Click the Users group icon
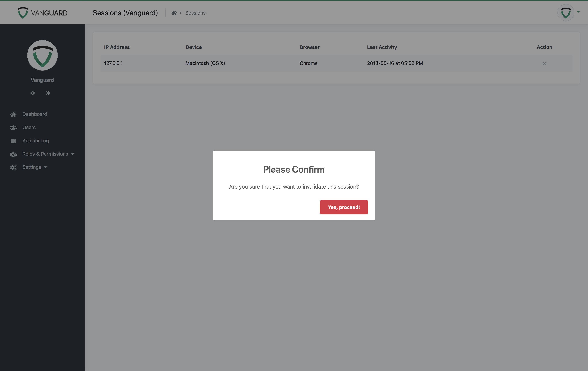Viewport: 588px width, 371px height. point(13,127)
